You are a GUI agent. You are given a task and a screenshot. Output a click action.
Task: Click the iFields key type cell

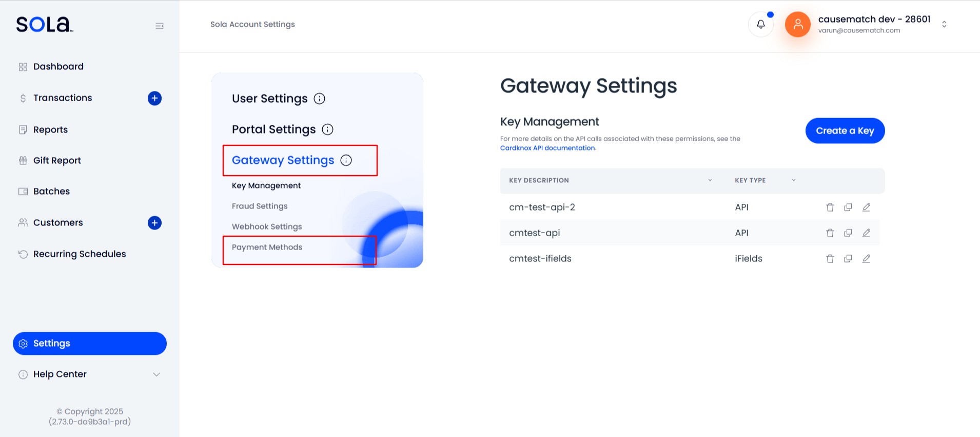pyautogui.click(x=749, y=259)
